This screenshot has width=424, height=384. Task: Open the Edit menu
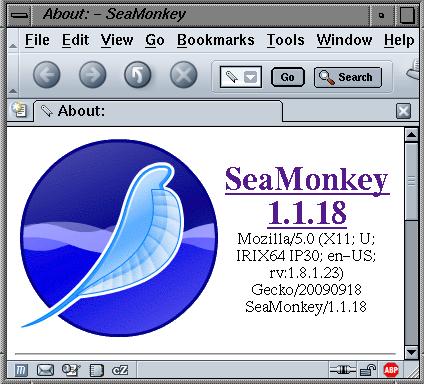point(75,40)
